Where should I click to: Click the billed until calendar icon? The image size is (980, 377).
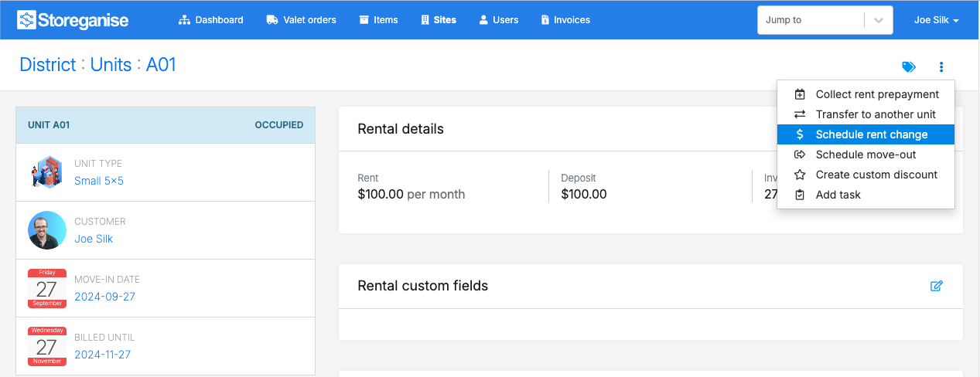coord(47,346)
